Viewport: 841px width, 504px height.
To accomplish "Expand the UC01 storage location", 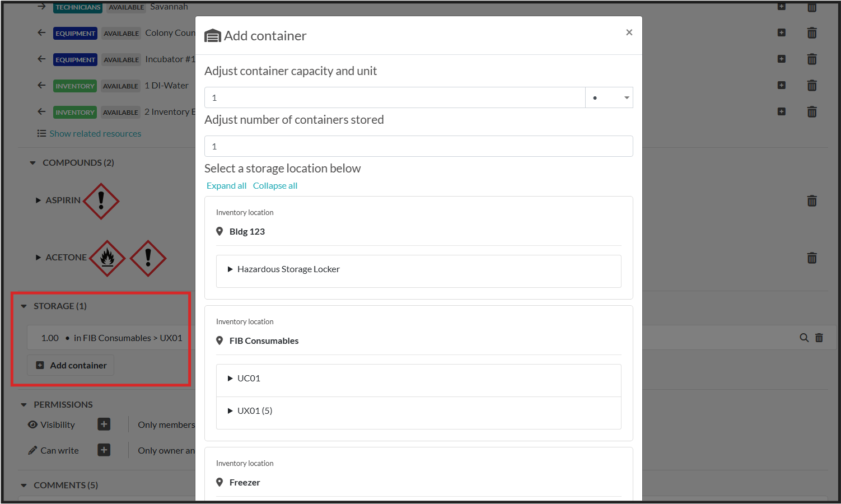I will click(230, 379).
